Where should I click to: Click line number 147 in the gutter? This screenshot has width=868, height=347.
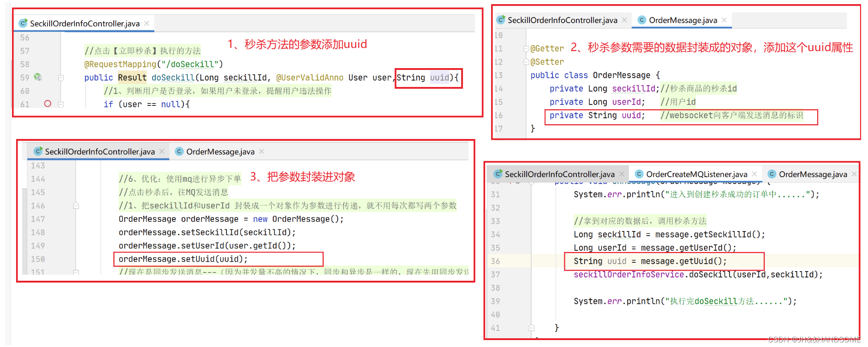click(x=38, y=219)
